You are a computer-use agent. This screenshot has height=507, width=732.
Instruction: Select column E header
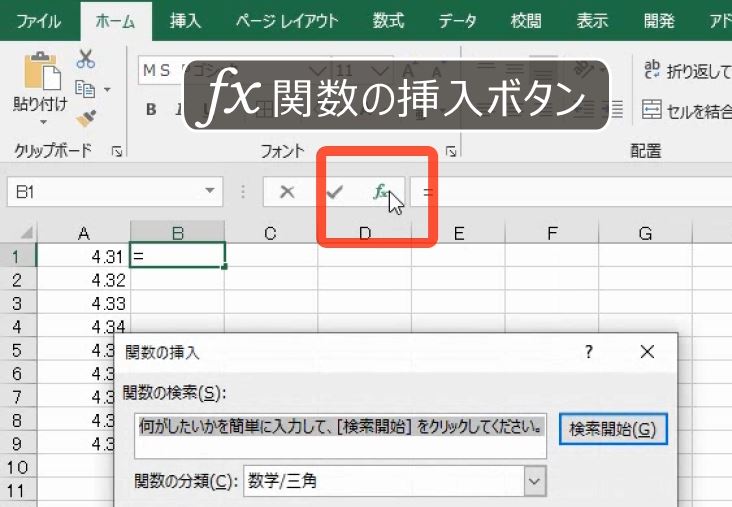coord(458,232)
